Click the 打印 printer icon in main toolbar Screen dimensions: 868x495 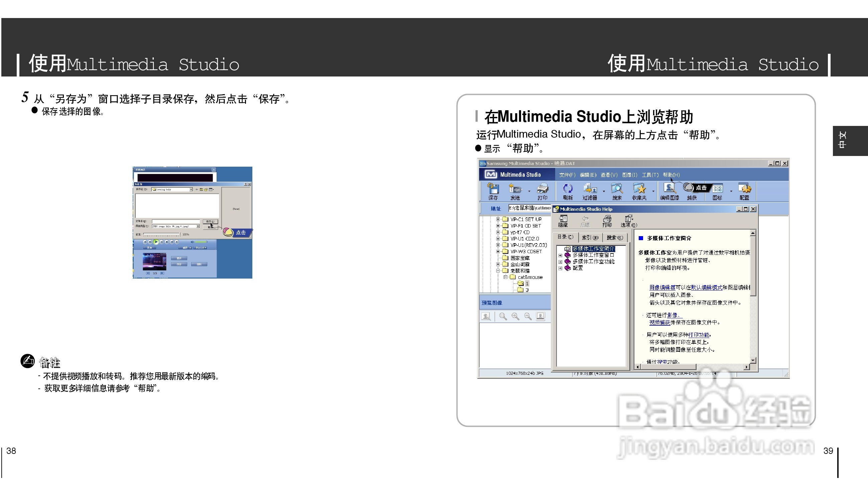[x=542, y=189]
